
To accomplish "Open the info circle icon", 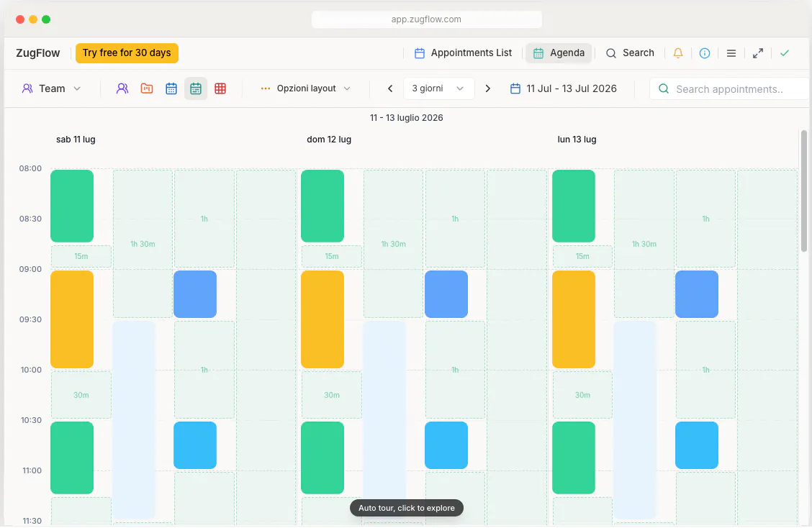I will (x=704, y=53).
